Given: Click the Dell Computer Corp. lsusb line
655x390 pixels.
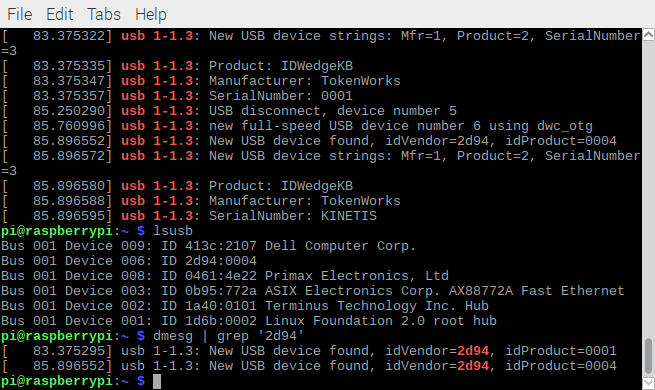Looking at the screenshot, I should point(208,246).
